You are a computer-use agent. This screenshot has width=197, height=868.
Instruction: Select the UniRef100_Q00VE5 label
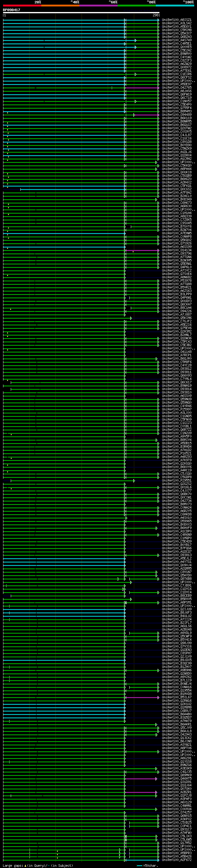click(x=177, y=47)
